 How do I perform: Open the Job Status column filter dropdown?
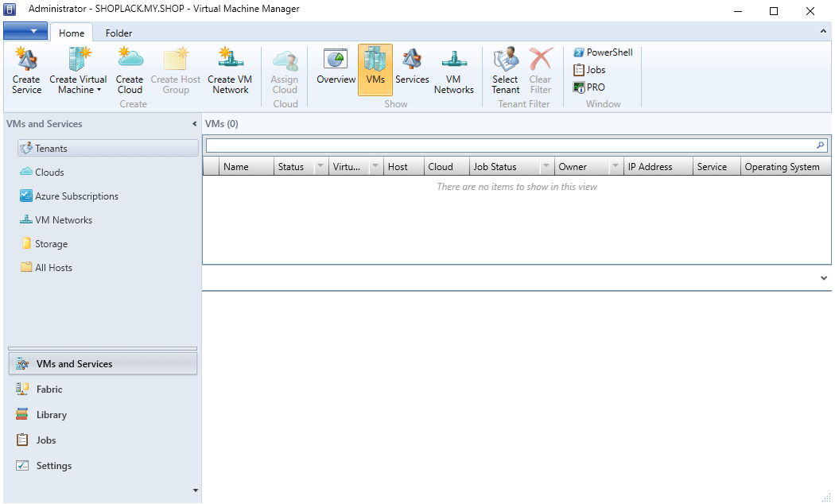coord(546,166)
